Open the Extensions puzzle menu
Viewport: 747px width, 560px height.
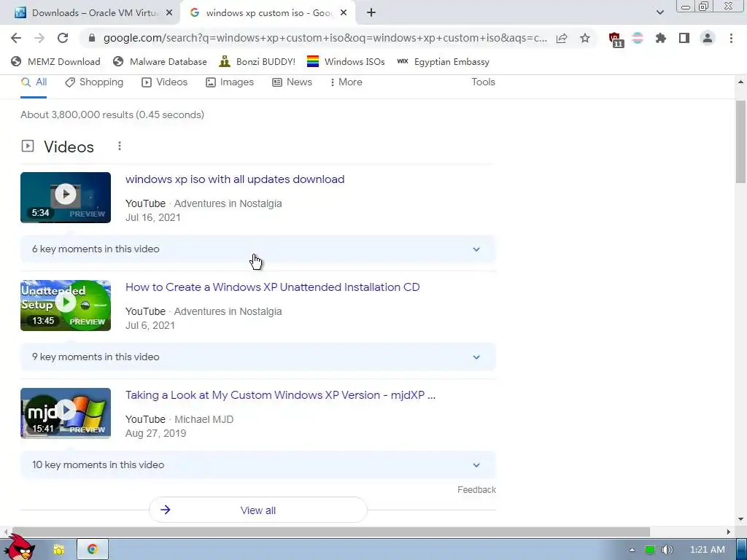661,38
